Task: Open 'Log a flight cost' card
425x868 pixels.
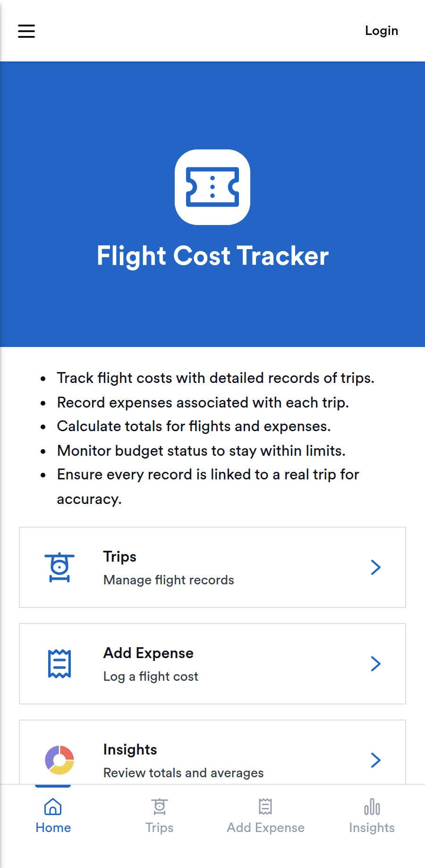Action: point(212,664)
